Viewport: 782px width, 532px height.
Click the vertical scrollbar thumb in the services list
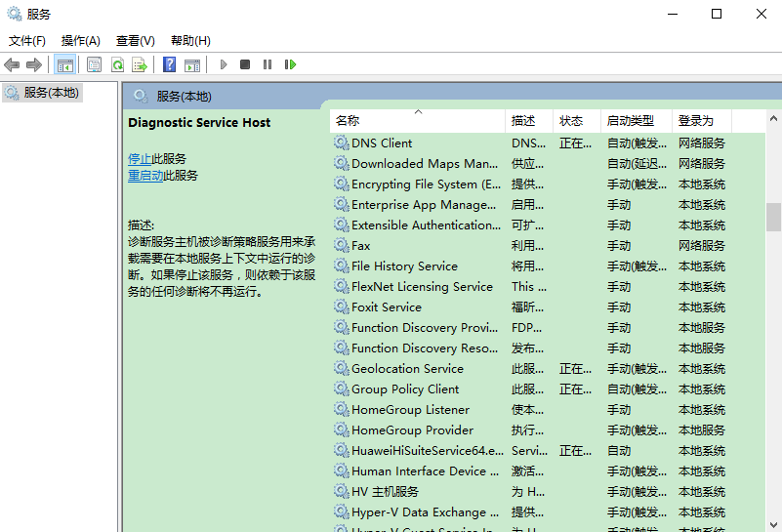point(773,217)
